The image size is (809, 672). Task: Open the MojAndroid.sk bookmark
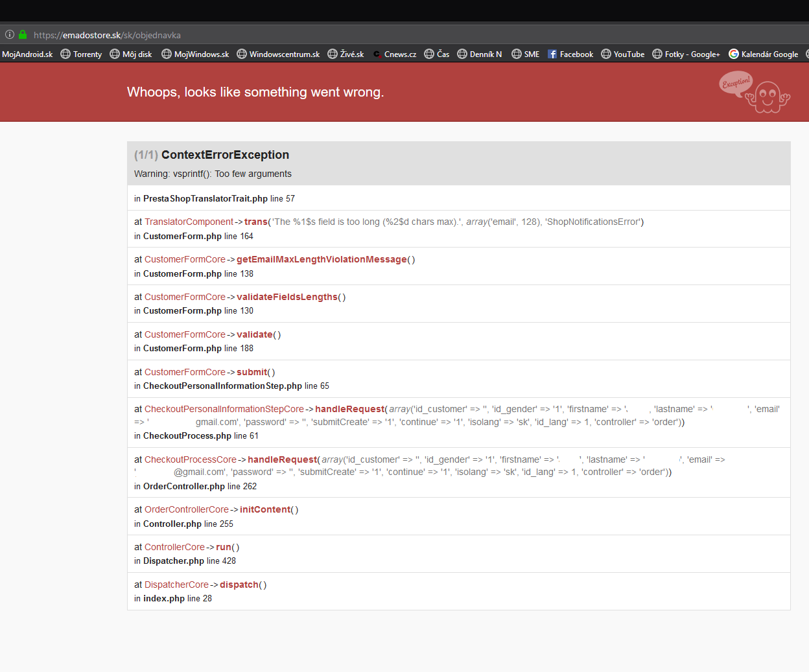[x=27, y=54]
